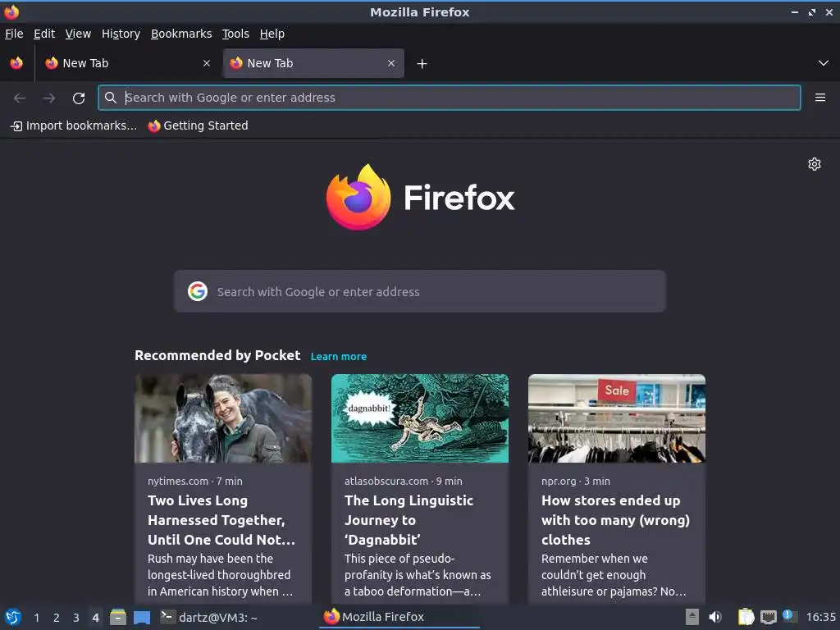Open the Dagnabbit illustration thumbnail

tap(420, 418)
